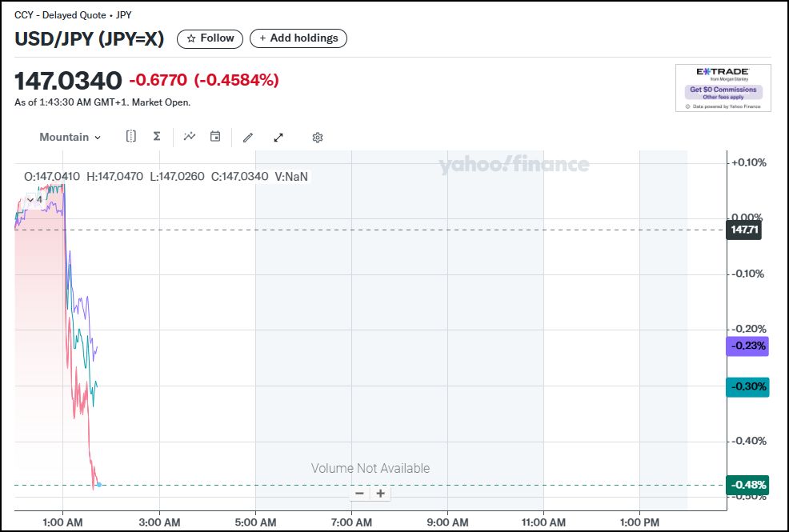Image resolution: width=789 pixels, height=532 pixels.
Task: Open the calendar date range icon
Action: (x=215, y=136)
